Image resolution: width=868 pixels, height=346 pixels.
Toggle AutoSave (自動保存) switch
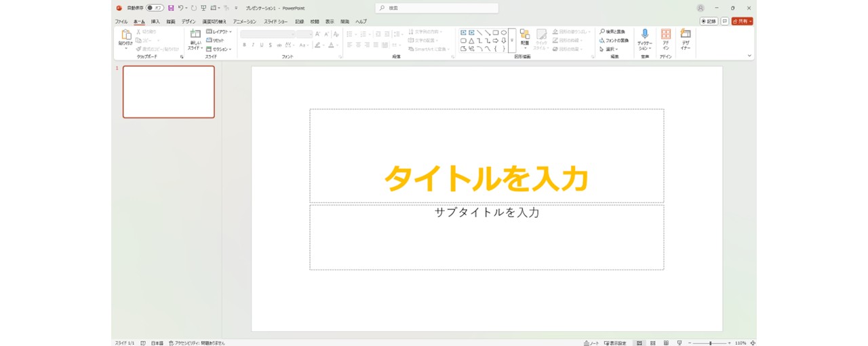point(155,8)
